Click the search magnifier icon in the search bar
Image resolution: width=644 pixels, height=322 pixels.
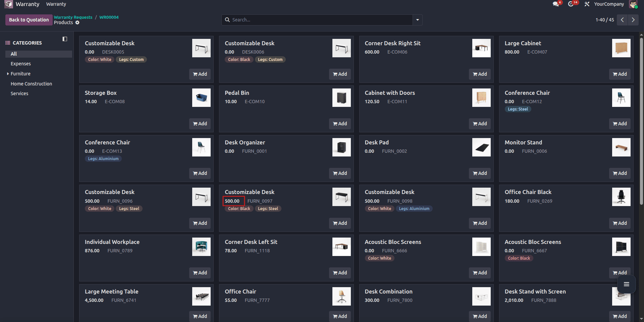[227, 20]
